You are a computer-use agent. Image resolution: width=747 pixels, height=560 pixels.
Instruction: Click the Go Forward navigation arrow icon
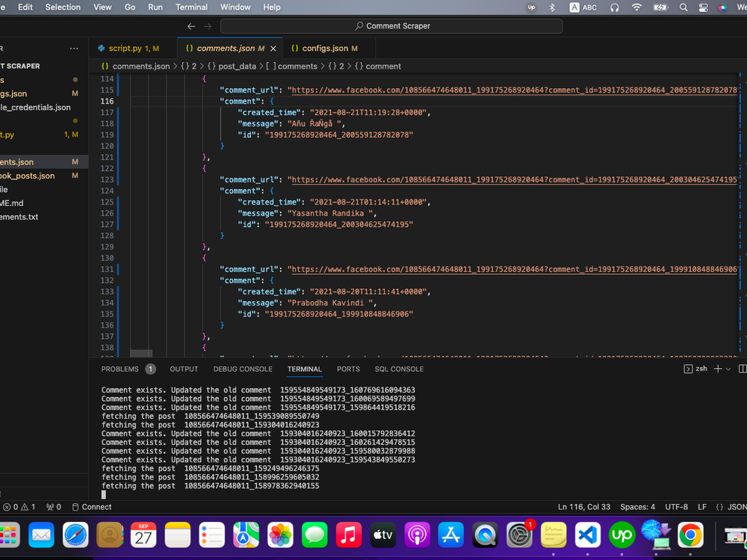coord(207,25)
